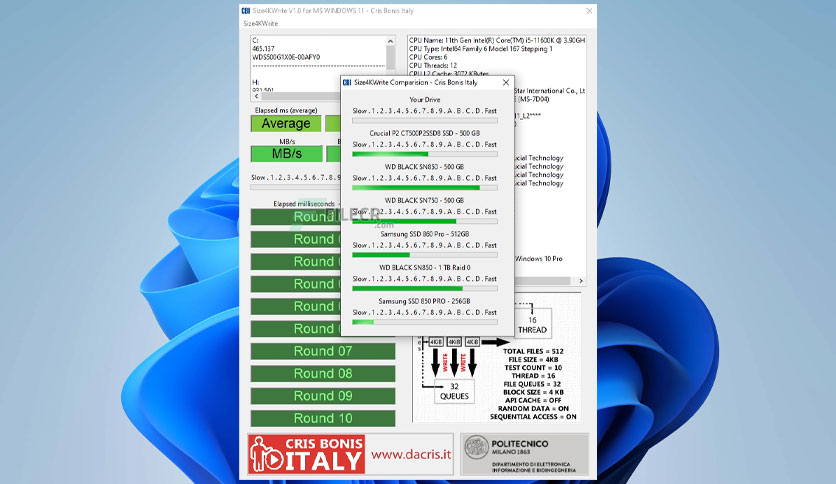Select the CPU Name line in system info
This screenshot has height=484, width=836.
click(497, 41)
